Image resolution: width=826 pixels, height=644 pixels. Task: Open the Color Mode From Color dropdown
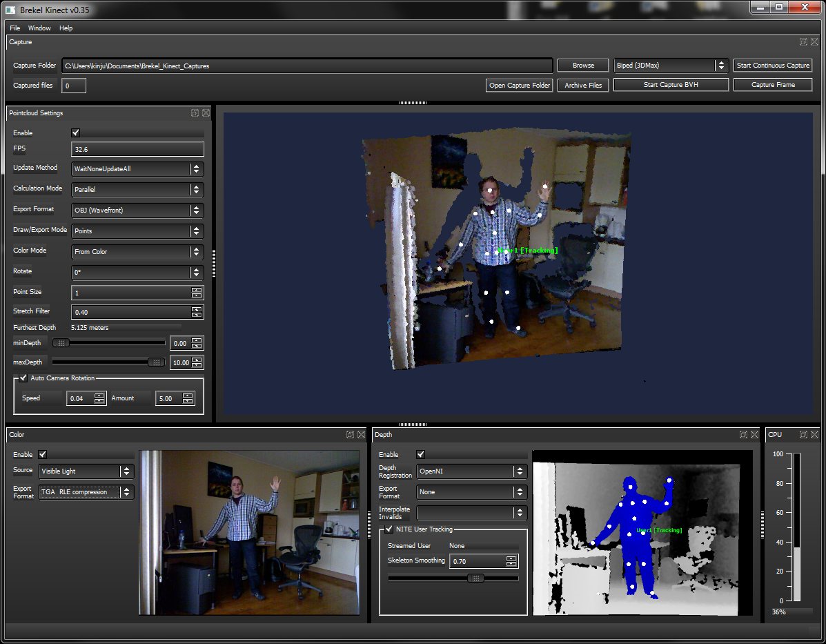coord(137,251)
